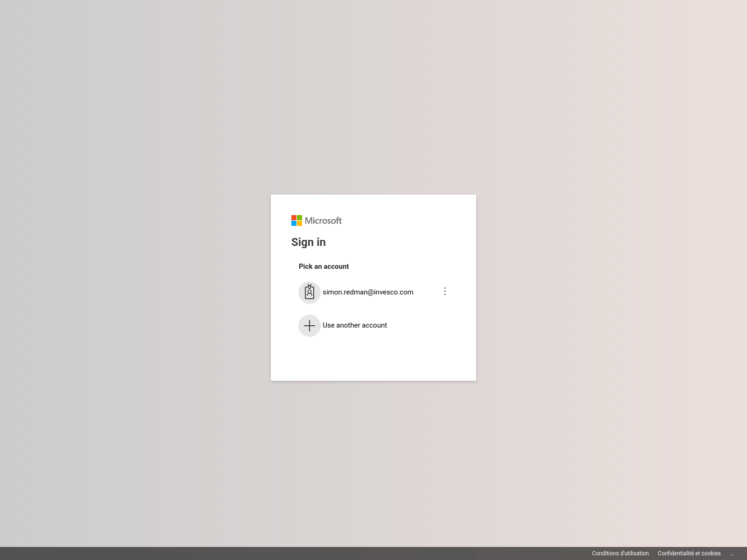This screenshot has height=560, width=747.
Task: Click the Sign in heading
Action: coord(309,242)
